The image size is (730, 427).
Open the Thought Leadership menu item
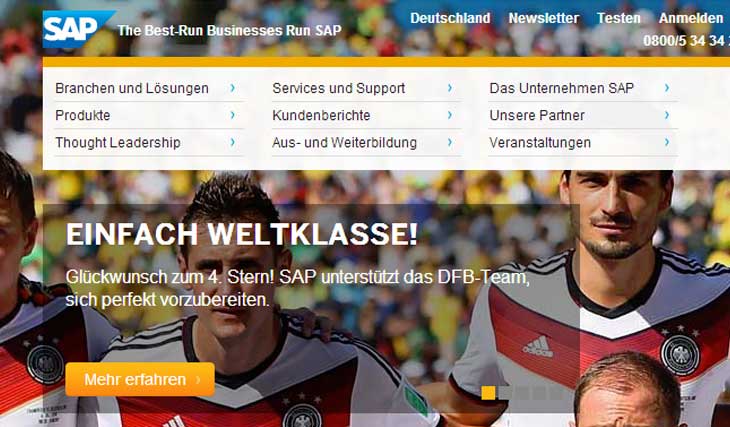tap(118, 142)
